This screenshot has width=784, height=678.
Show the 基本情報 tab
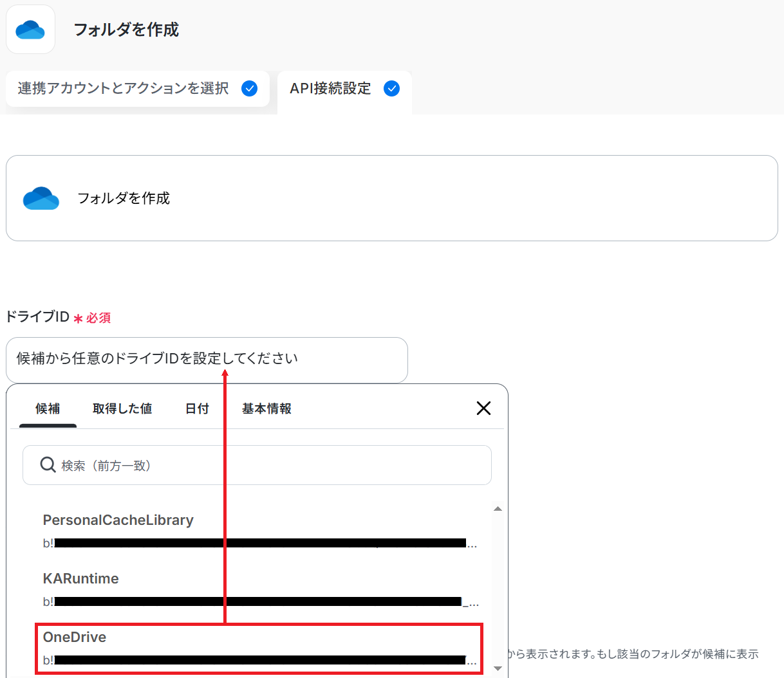click(x=266, y=408)
